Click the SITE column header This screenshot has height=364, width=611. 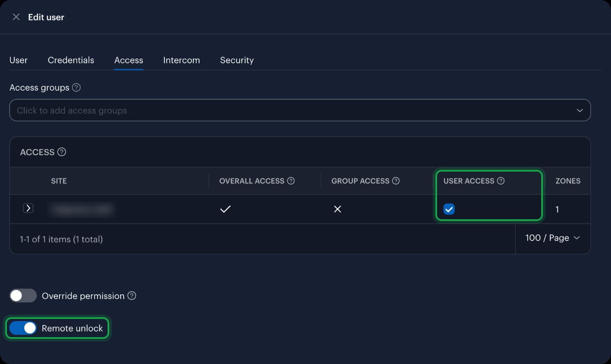coord(59,181)
